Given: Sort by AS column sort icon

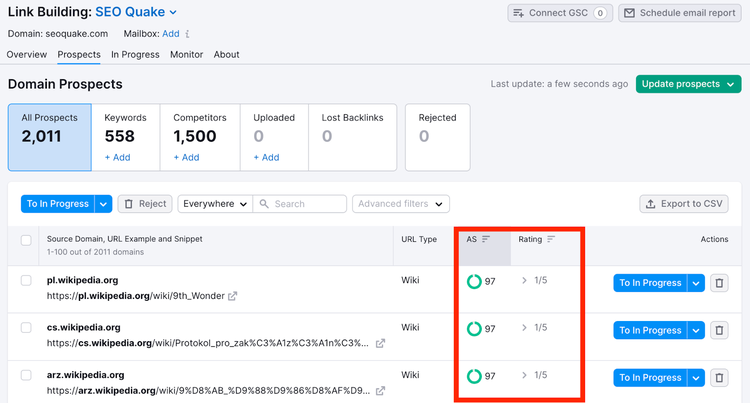Looking at the screenshot, I should 486,239.
